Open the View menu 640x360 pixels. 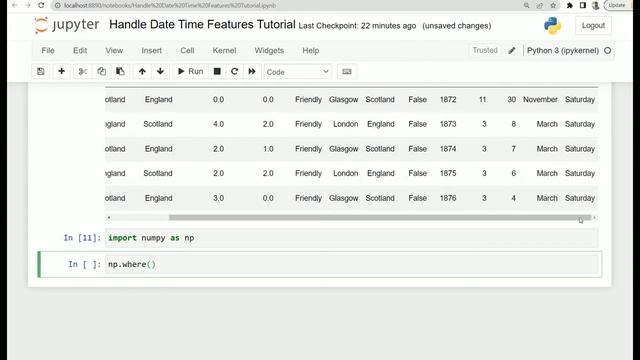tap(114, 51)
